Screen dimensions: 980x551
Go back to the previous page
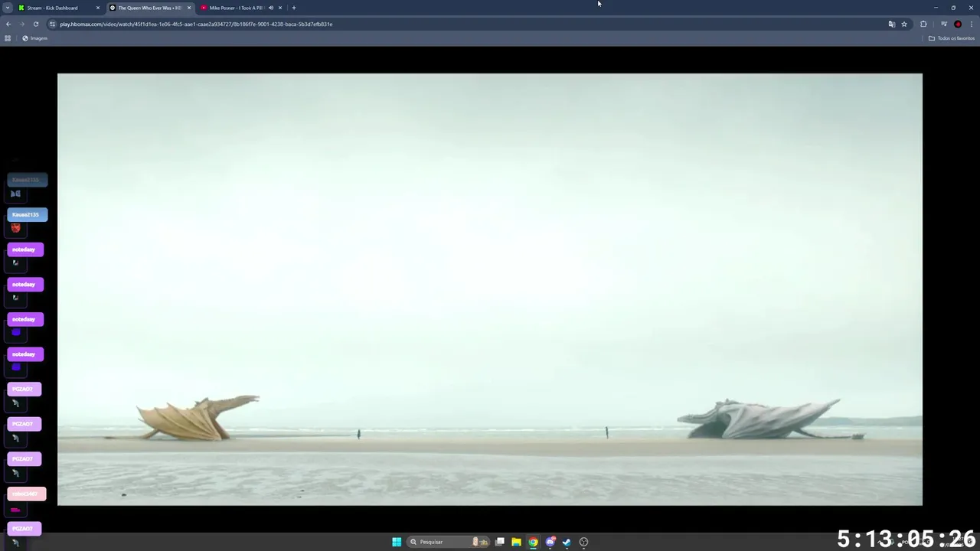click(x=8, y=24)
